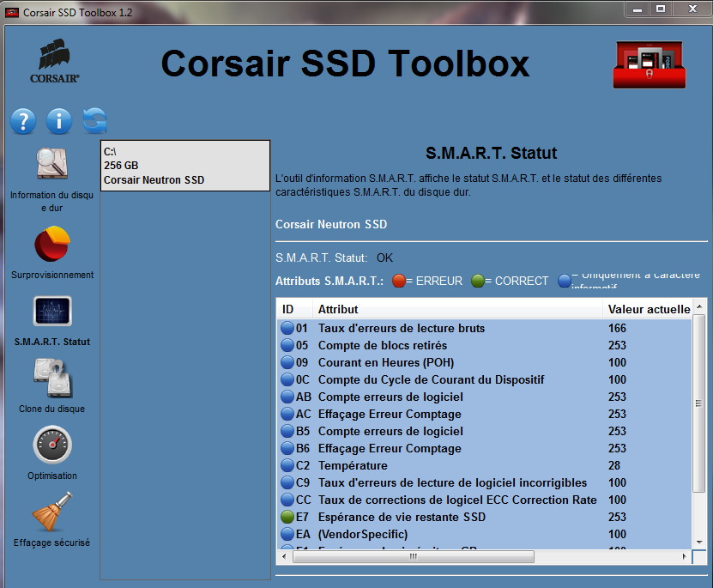713x588 pixels.
Task: Click the value 166 in the Valeur actuelle column
Action: (x=617, y=328)
